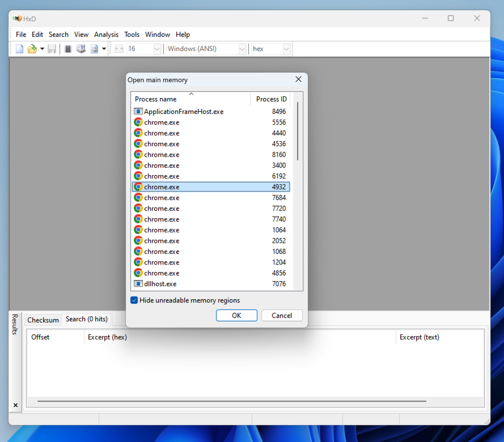Click the Offset column header in results
The width and height of the screenshot is (504, 442).
tap(56, 337)
